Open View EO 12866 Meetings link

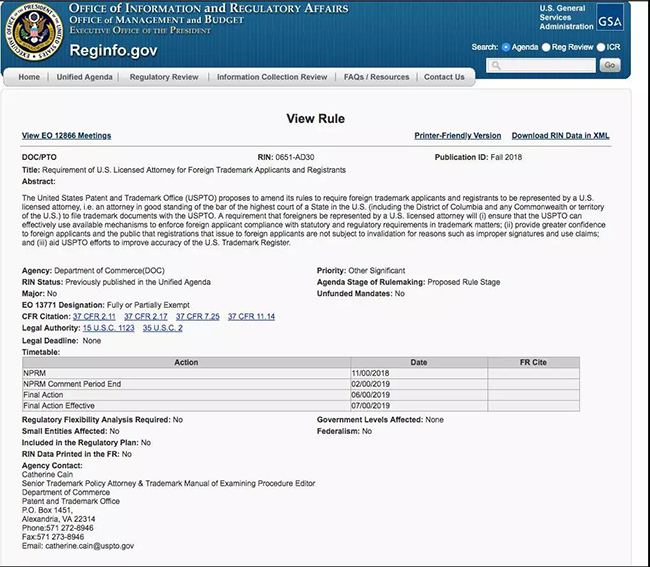(x=66, y=136)
